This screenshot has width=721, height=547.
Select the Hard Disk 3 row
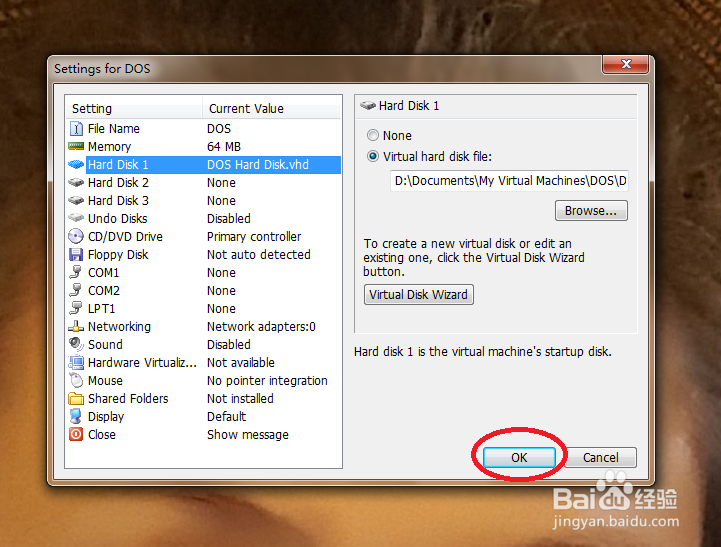tap(204, 200)
